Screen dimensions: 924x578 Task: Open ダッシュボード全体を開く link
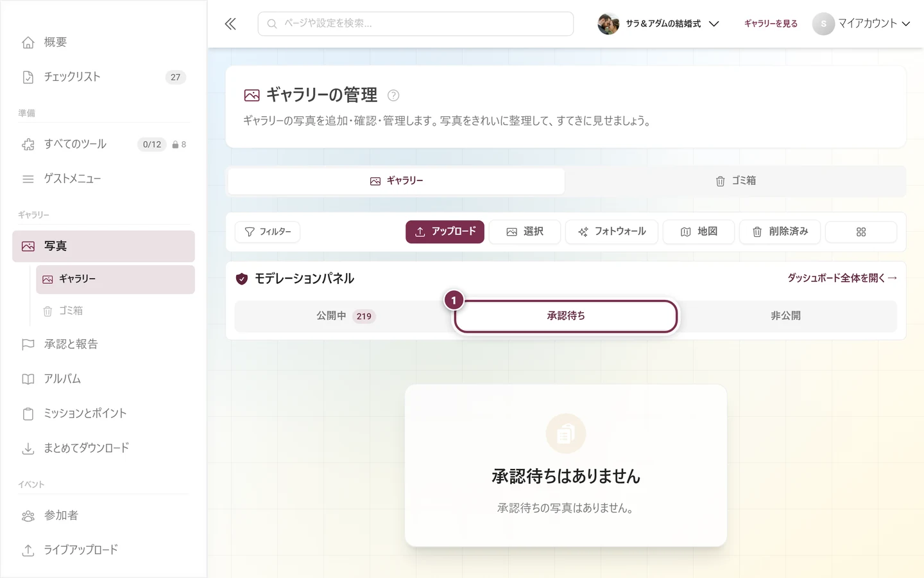(842, 278)
